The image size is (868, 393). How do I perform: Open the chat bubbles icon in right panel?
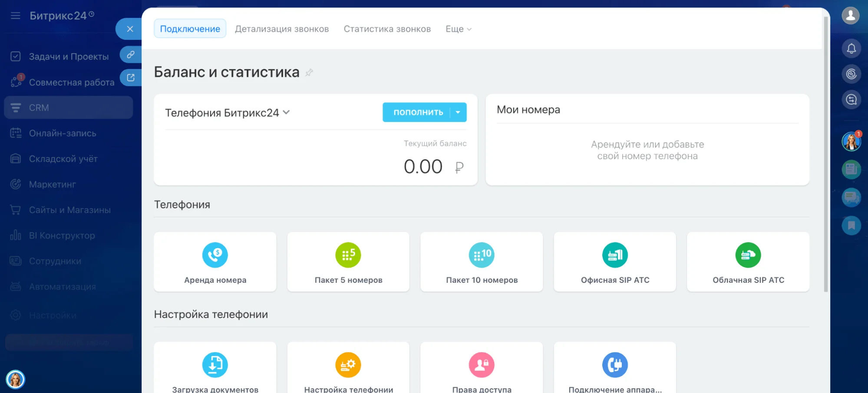[x=851, y=197]
